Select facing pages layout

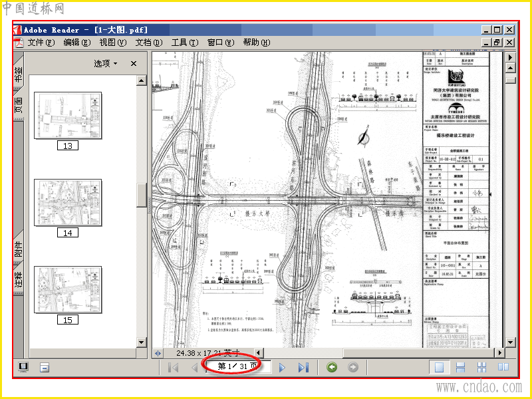coord(503,367)
